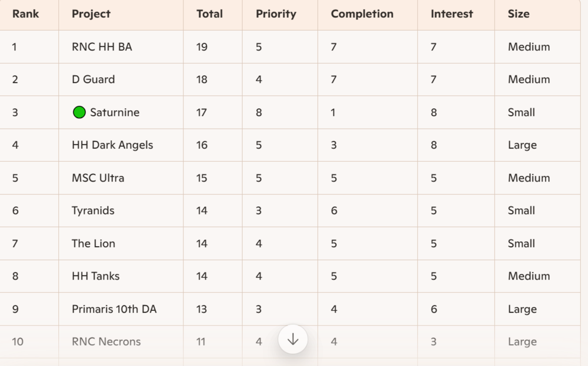The image size is (588, 366).
Task: Click the Saturnine project name
Action: pyautogui.click(x=115, y=112)
